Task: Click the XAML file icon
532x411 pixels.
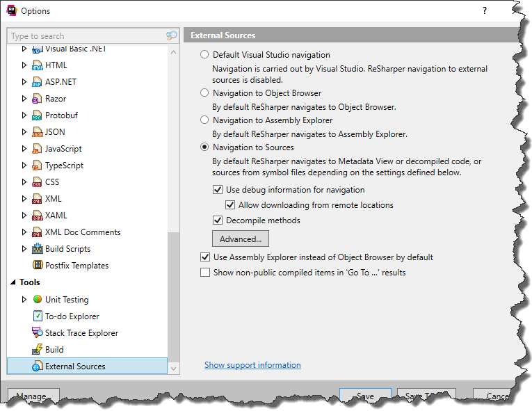Action: pos(37,216)
